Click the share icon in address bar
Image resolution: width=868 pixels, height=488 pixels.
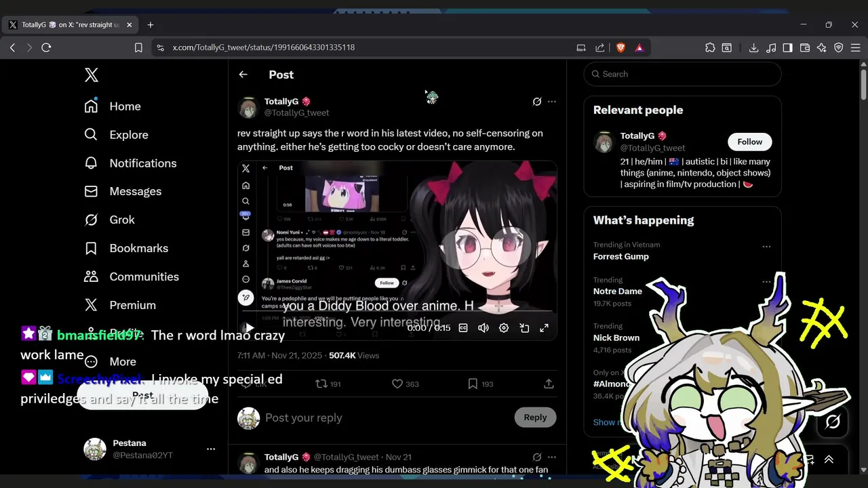pyautogui.click(x=600, y=47)
